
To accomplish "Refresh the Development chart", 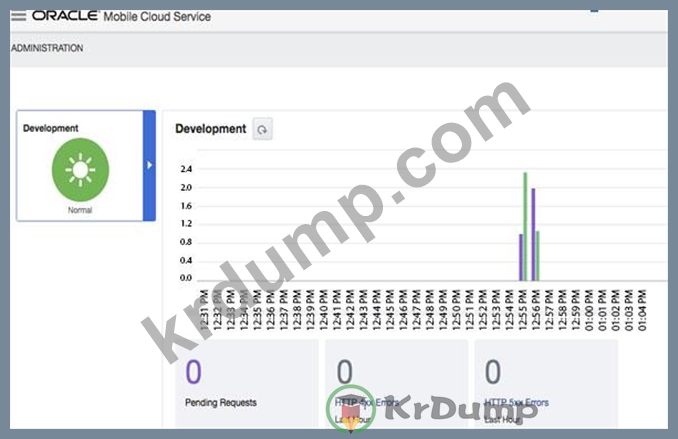I will coord(262,129).
